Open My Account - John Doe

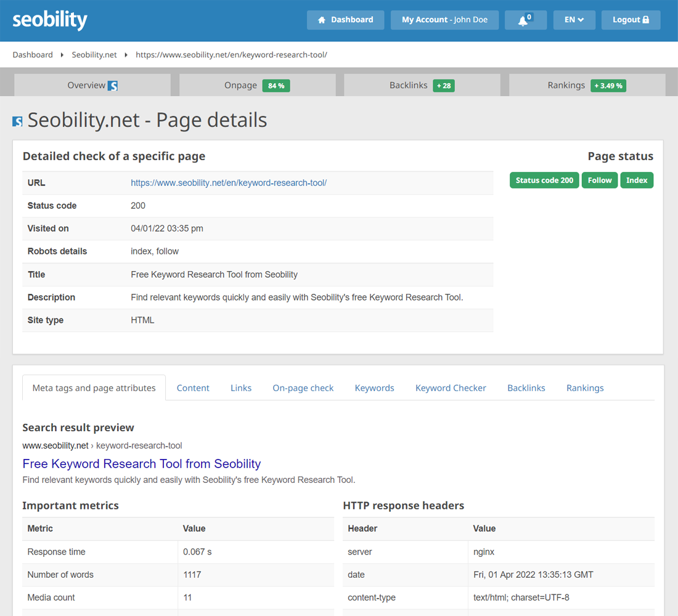444,20
